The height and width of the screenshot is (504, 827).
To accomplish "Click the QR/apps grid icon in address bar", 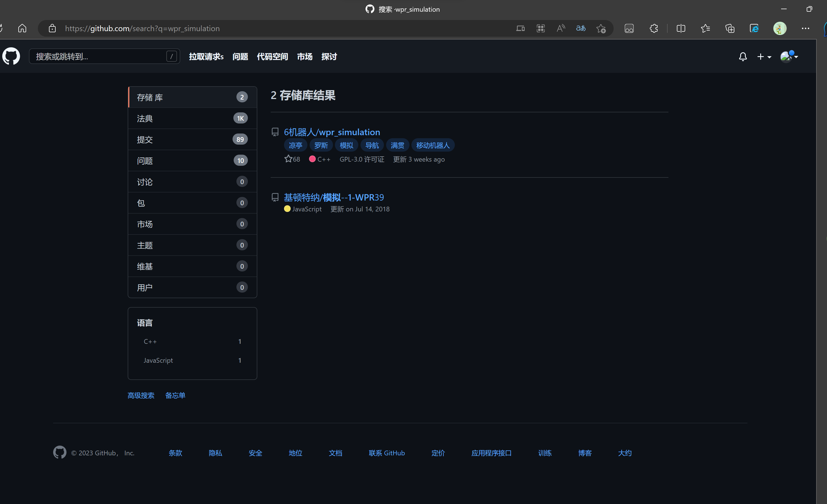I will tap(540, 28).
